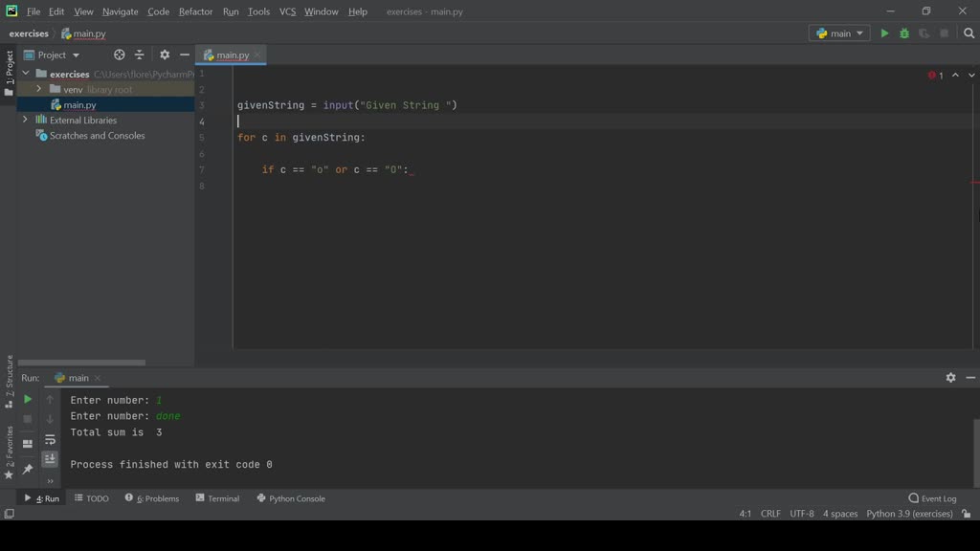The width and height of the screenshot is (980, 551).
Task: Open the Structure side tool window
Action: [9, 382]
